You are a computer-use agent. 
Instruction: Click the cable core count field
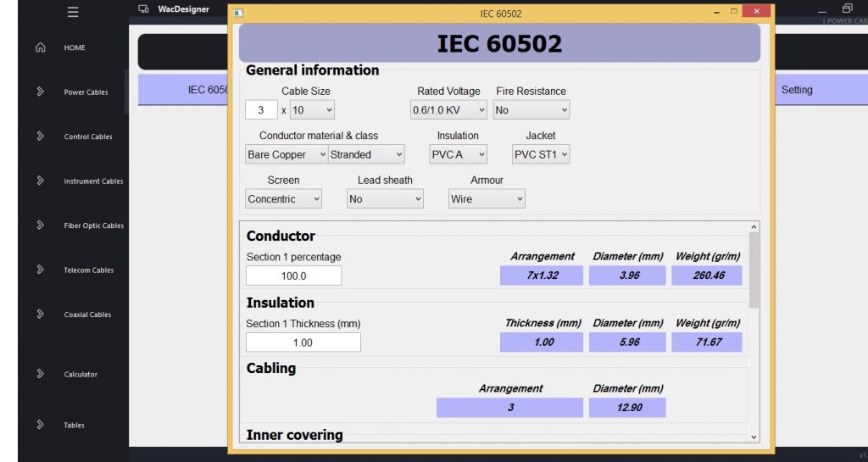point(261,110)
